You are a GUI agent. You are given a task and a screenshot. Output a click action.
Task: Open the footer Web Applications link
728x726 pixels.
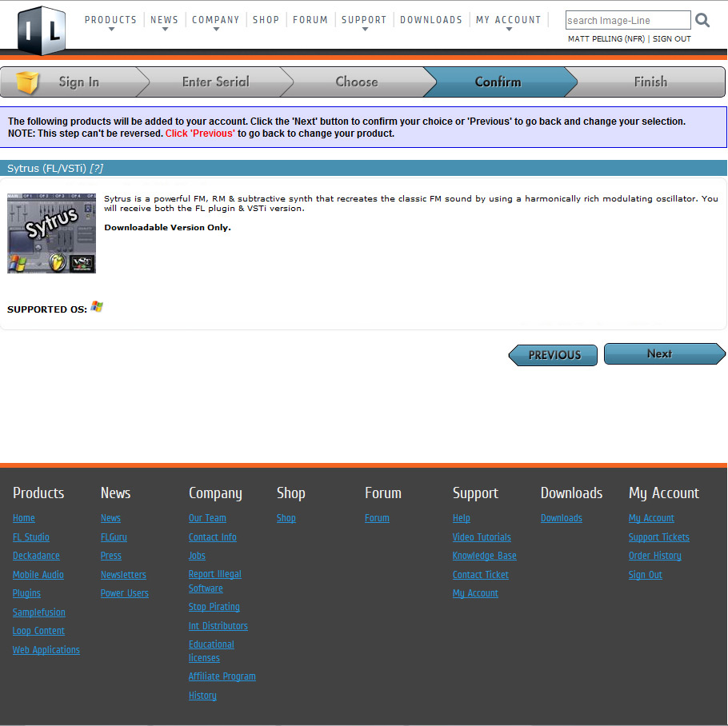click(46, 650)
